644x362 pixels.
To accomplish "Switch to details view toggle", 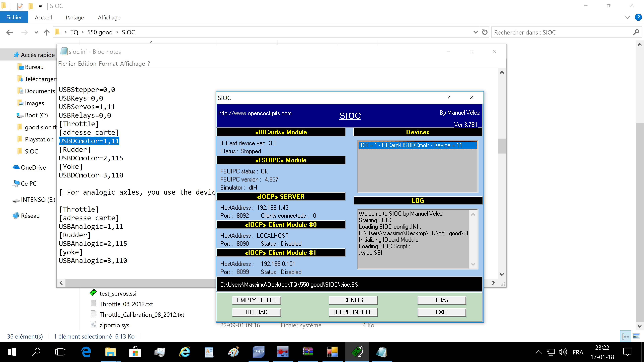I will 626,336.
